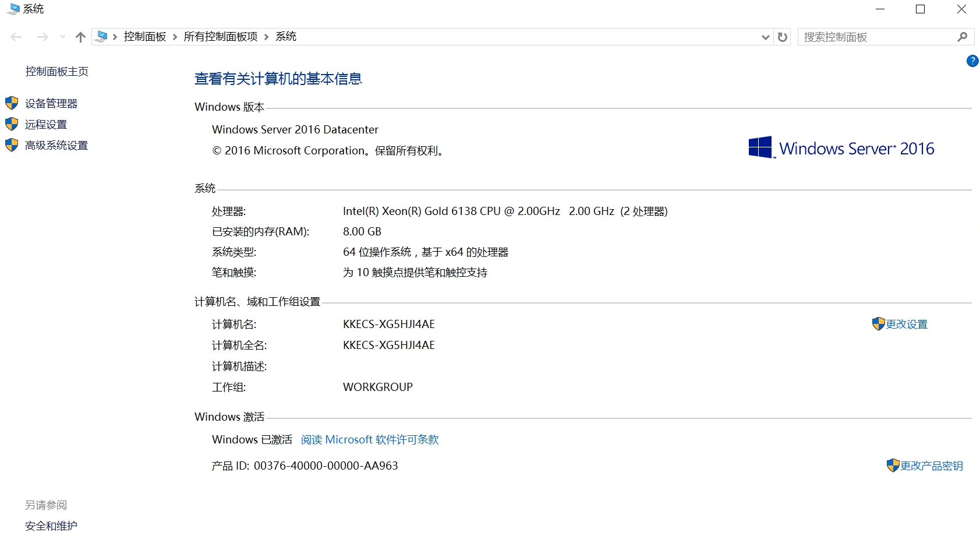Open 设备管理器 from the sidebar

point(51,104)
